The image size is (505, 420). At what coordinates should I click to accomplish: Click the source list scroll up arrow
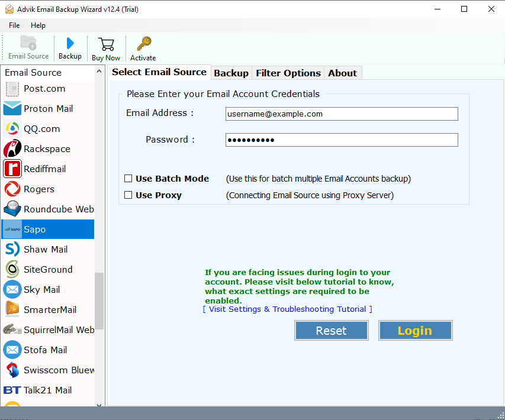point(99,72)
